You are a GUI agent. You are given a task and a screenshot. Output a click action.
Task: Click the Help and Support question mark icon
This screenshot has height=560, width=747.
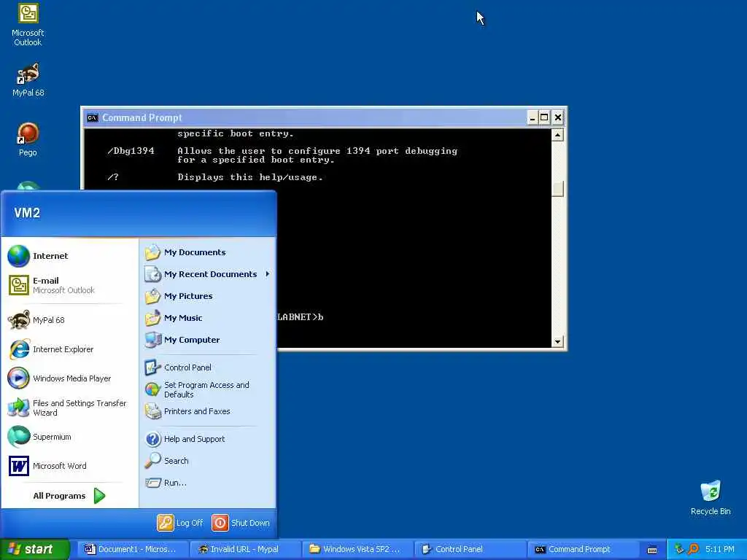[153, 439]
